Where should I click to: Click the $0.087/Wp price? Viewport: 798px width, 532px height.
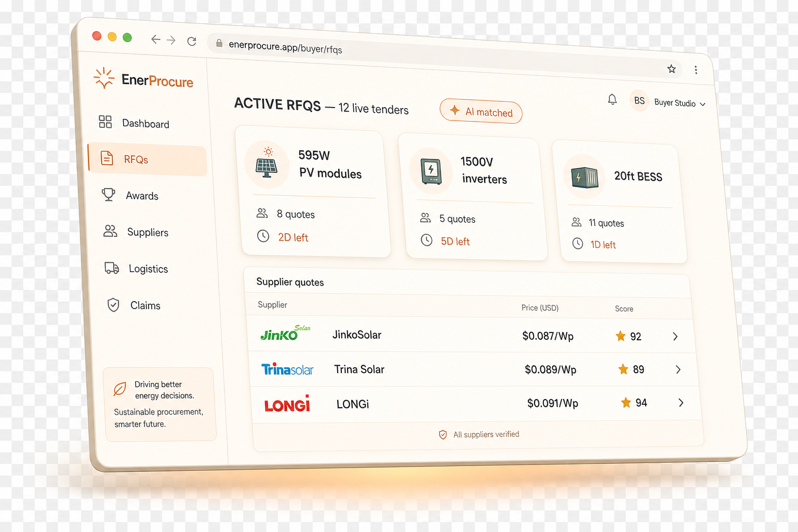click(x=548, y=336)
